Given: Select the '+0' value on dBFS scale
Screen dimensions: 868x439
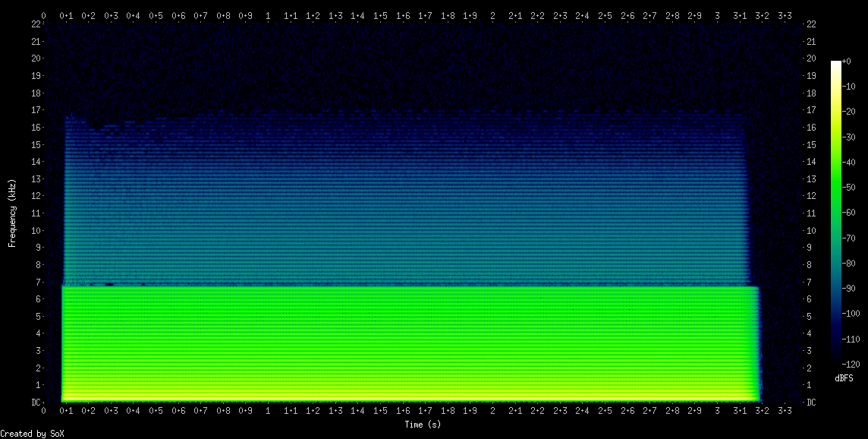Looking at the screenshot, I should [x=846, y=62].
